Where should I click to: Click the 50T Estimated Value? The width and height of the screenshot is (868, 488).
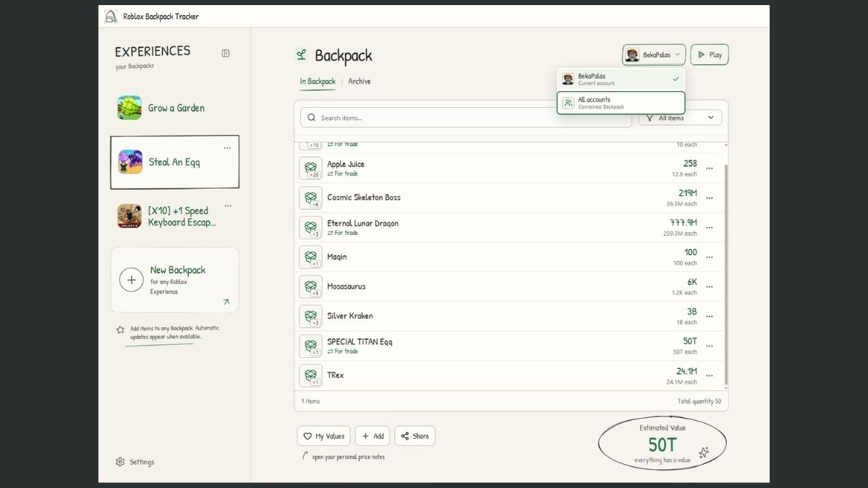[663, 444]
